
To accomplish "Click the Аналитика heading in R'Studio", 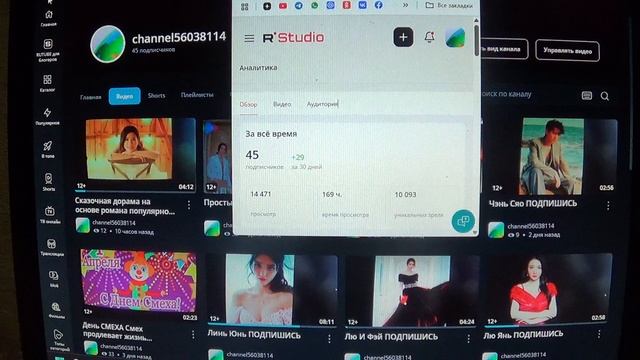I will (x=258, y=68).
